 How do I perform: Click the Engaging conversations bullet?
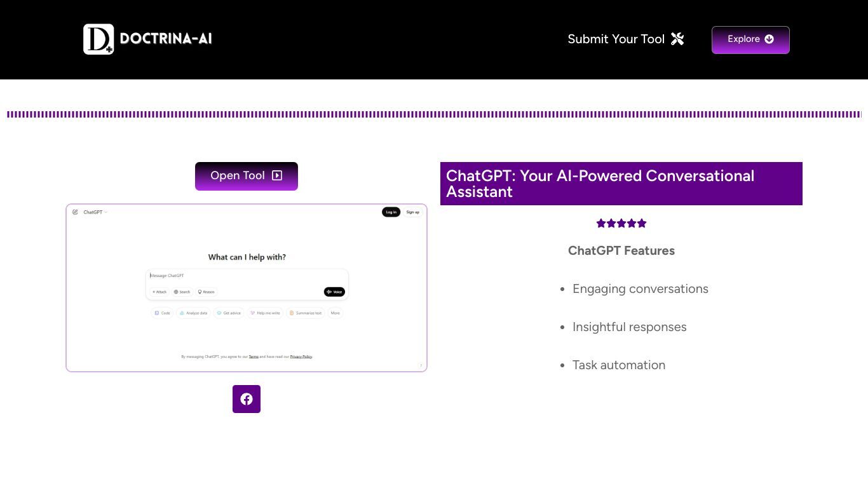click(x=640, y=288)
